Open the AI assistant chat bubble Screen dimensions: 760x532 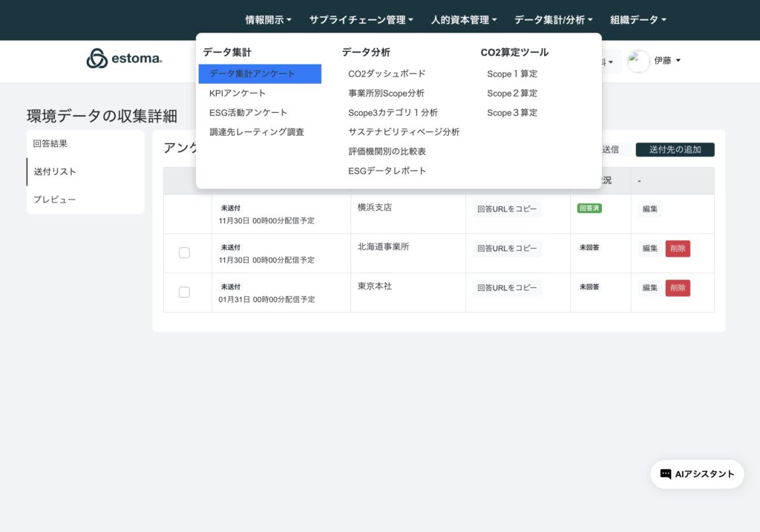click(697, 474)
